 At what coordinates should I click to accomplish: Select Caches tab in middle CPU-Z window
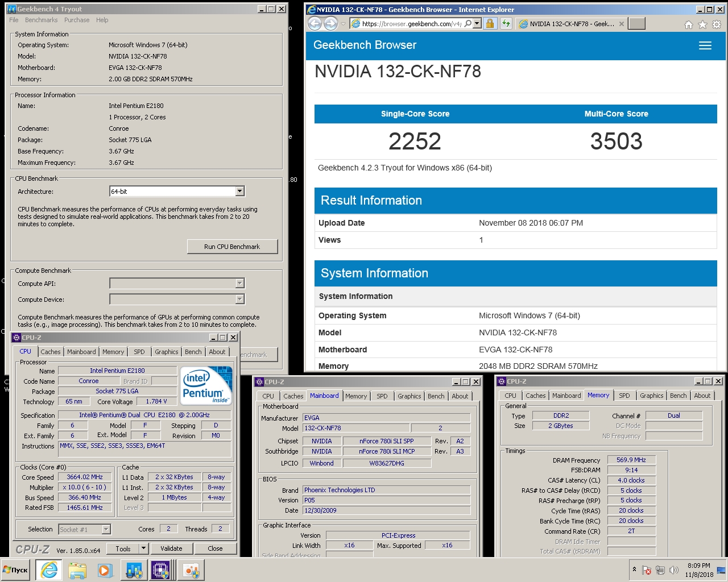[x=293, y=396]
